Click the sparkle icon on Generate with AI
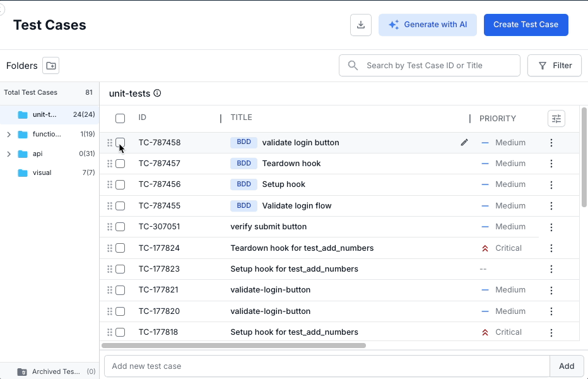The height and width of the screenshot is (379, 588). (393, 25)
